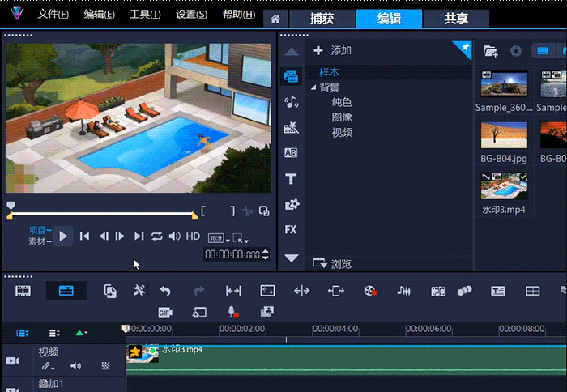Toggle the show videos filter button
The image size is (567, 392).
(x=543, y=51)
